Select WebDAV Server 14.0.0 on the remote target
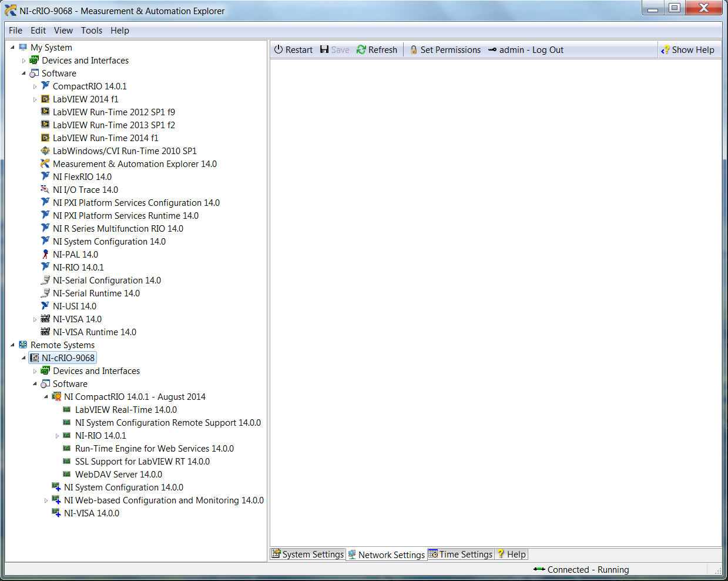 (66, 474)
